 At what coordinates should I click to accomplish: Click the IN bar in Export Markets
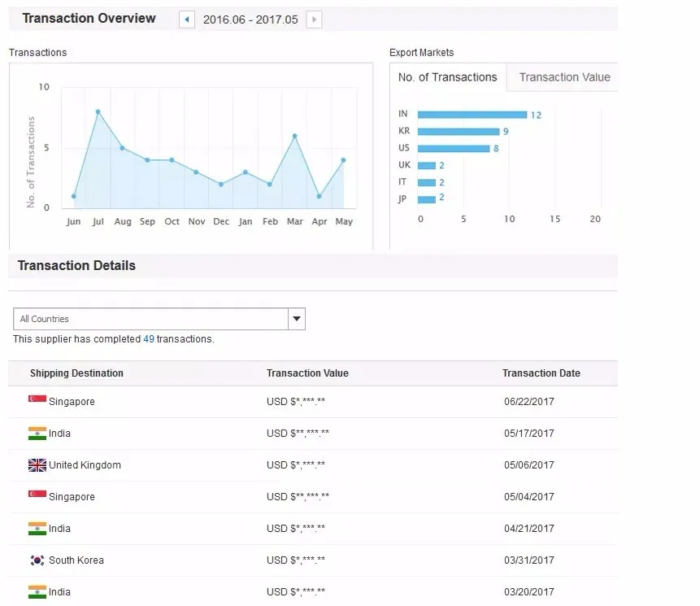click(472, 115)
